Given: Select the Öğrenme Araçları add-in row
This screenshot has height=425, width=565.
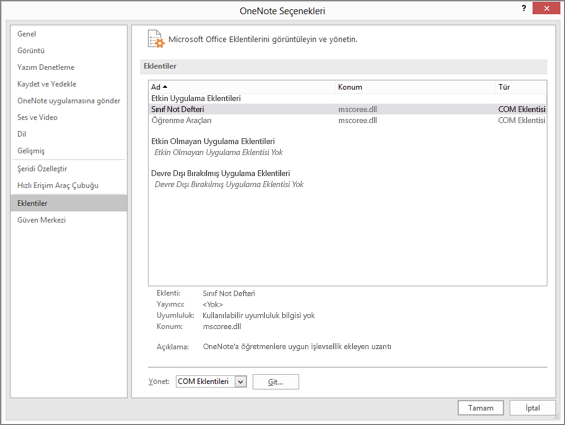Looking at the screenshot, I should tap(348, 120).
